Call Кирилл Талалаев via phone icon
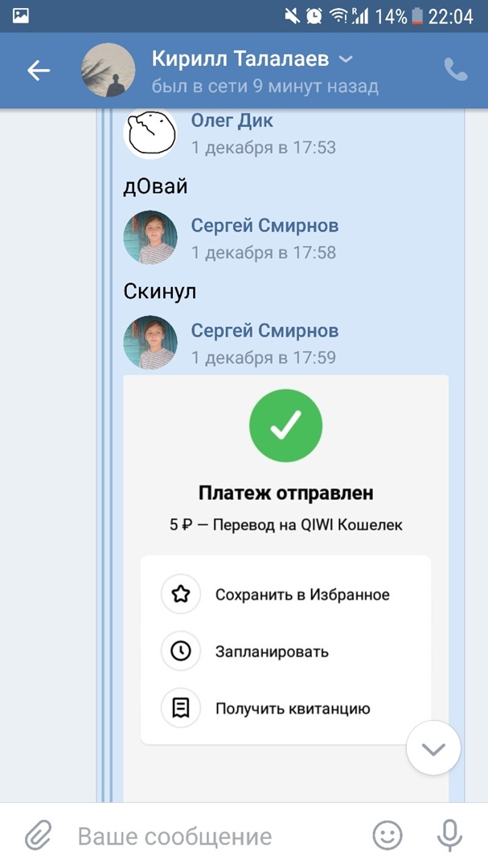The width and height of the screenshot is (488, 868). click(455, 71)
